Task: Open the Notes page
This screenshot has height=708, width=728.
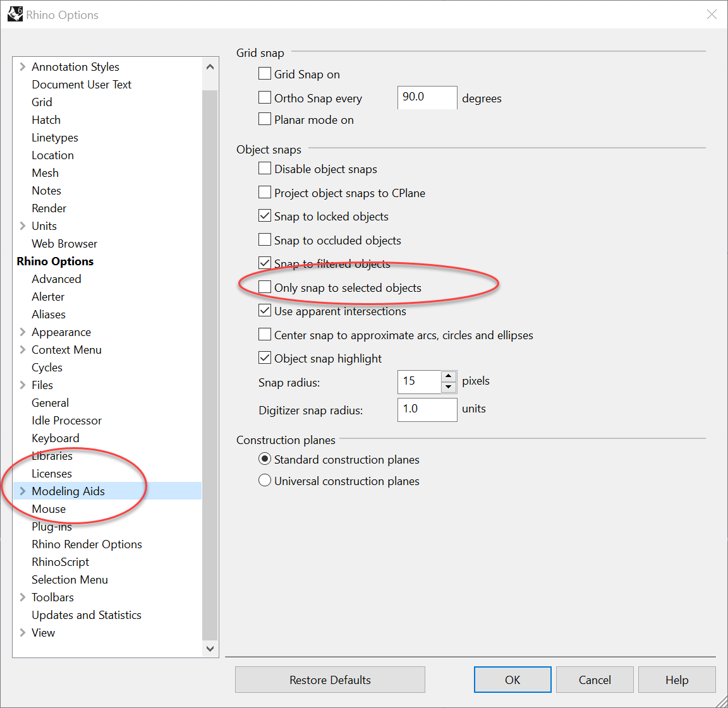Action: coord(46,191)
